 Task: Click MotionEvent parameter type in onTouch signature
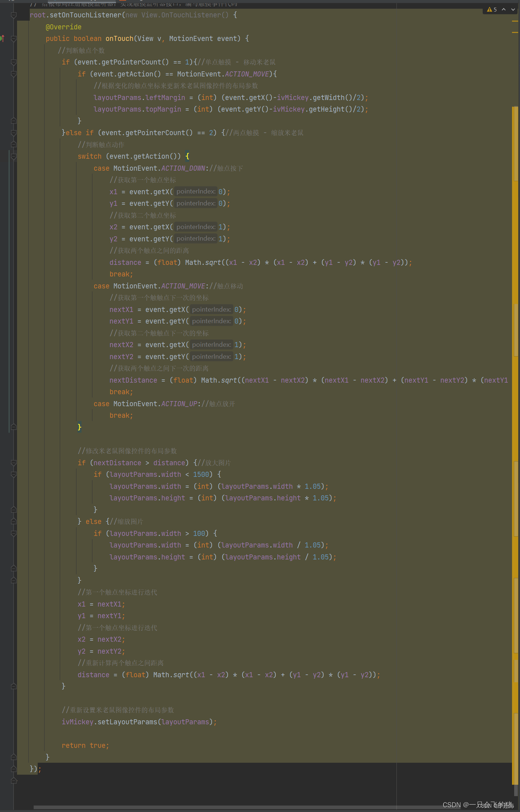191,38
